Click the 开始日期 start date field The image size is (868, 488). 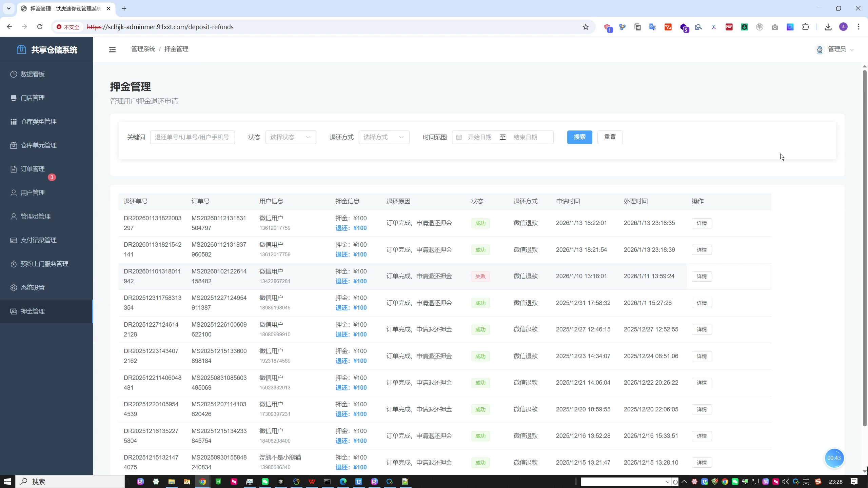pyautogui.click(x=479, y=137)
